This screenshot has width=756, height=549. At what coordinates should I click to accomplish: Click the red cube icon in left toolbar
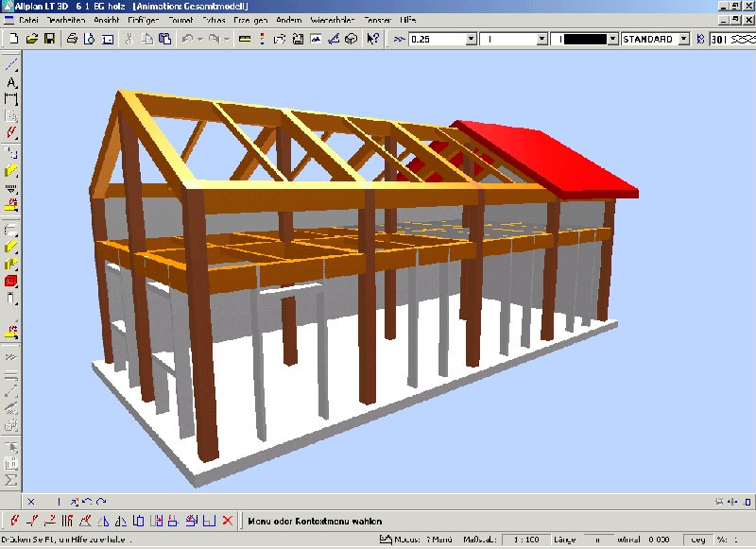[x=11, y=281]
